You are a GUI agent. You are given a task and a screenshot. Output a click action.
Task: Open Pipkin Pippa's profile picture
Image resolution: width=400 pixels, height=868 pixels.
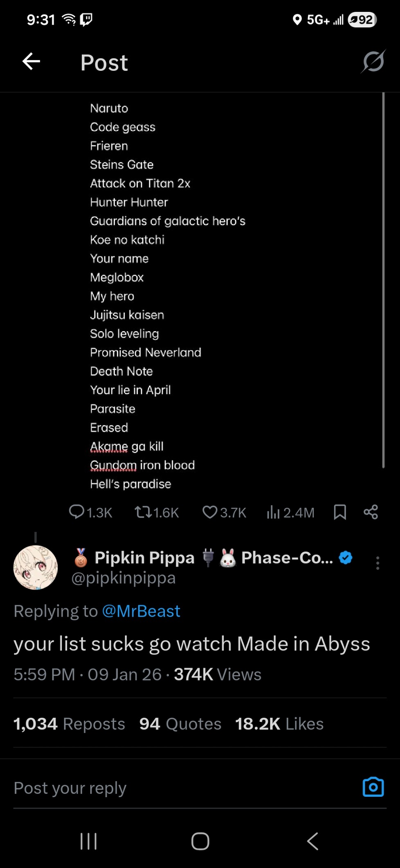tap(36, 567)
